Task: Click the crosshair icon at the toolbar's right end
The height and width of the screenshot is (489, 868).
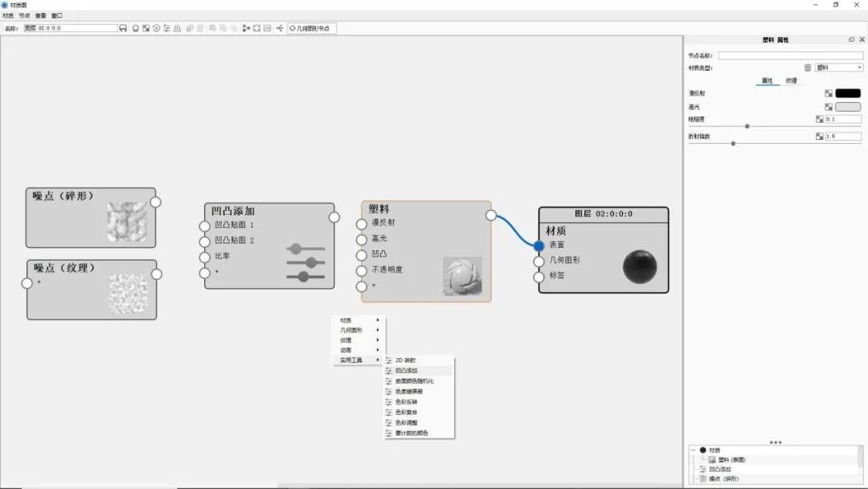Action: 280,27
